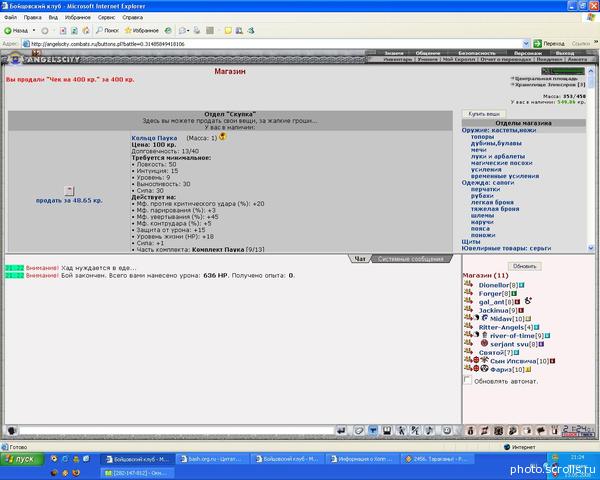Open the Сервис menu
Image resolution: width=600 pixels, height=480 pixels.
106,18
